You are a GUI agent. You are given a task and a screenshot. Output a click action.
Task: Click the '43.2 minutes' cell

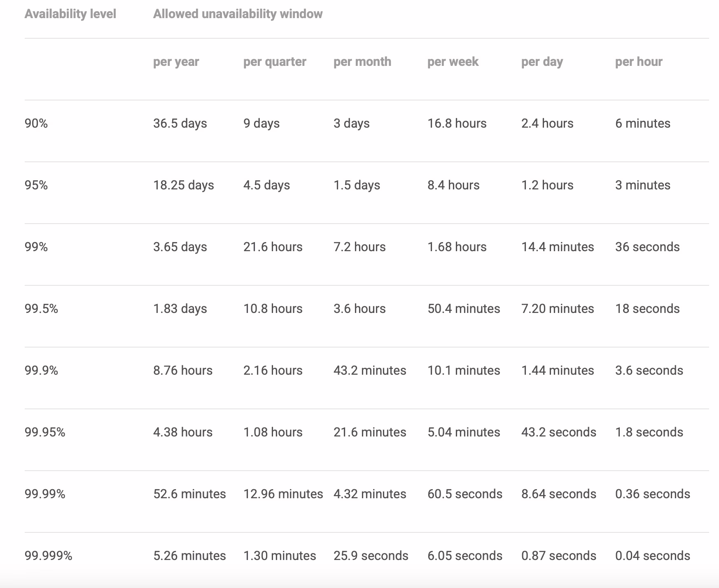[x=369, y=371]
